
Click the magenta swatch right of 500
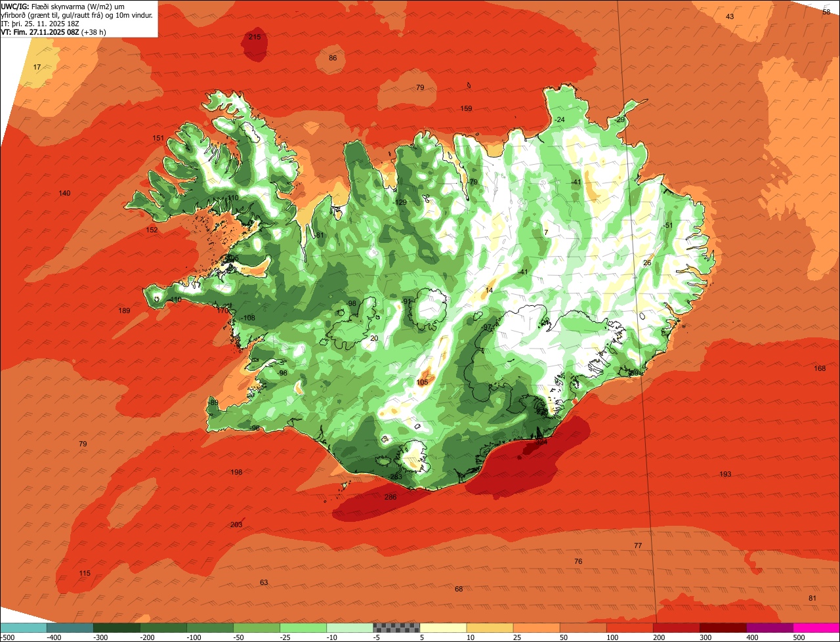tap(816, 628)
